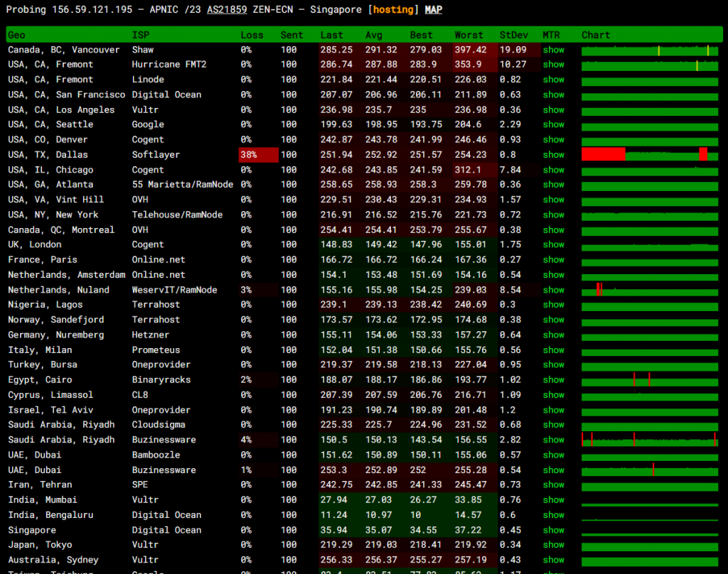
Task: Show MTR for Chicago Cogent row
Action: 553,170
